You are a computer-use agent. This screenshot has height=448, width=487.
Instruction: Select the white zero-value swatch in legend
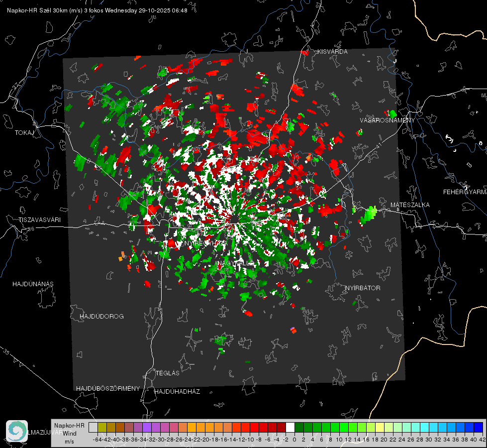click(290, 427)
